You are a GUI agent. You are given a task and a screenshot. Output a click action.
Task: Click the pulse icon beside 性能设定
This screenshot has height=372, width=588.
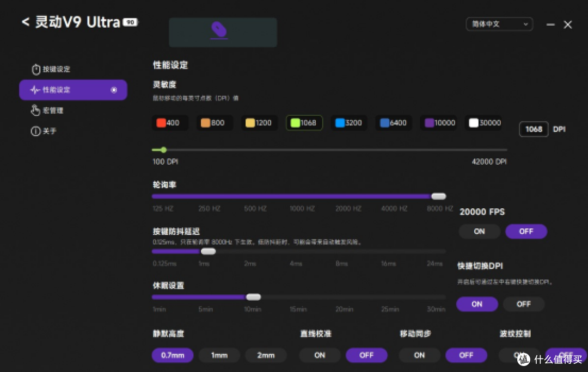pos(35,90)
